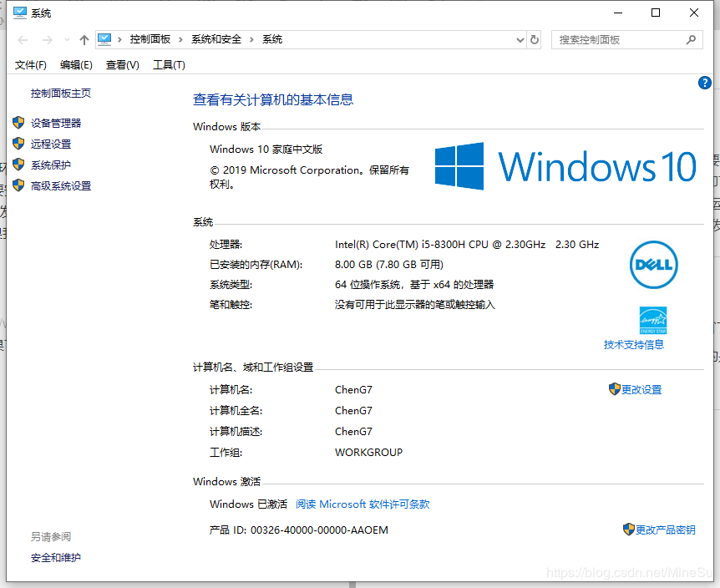This screenshot has height=588, width=720.
Task: Click the 系统 breadcrumb
Action: tap(271, 39)
